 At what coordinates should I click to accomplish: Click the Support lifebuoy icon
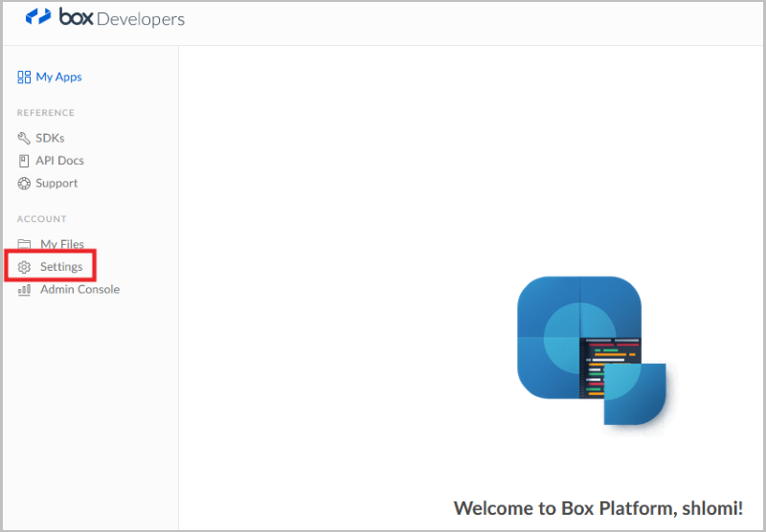tap(24, 184)
